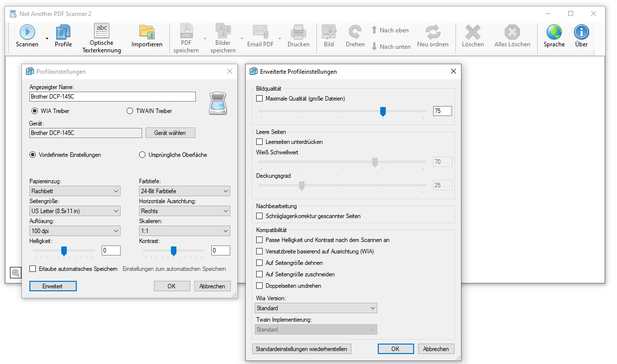
Task: Click the Drucken printer icon
Action: point(299,32)
